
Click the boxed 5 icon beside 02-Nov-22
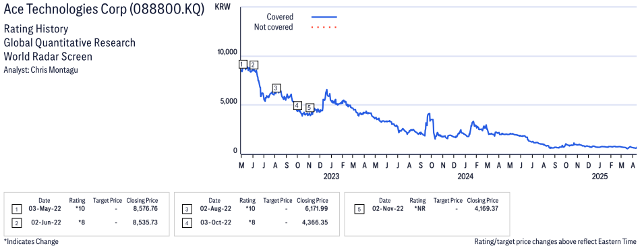tap(358, 210)
